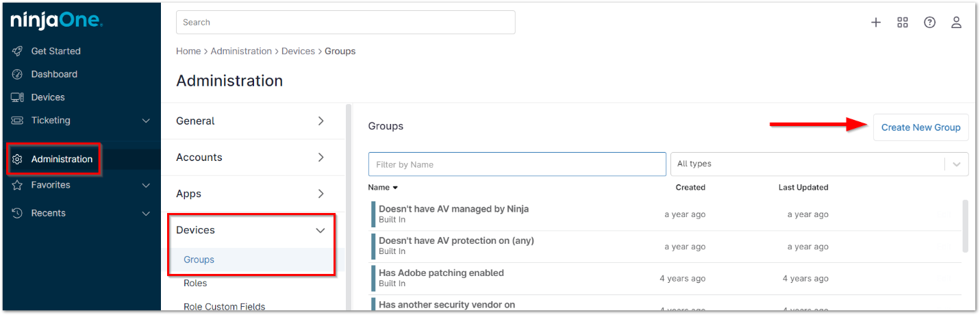This screenshot has width=980, height=315.
Task: Select Roles under Devices
Action: click(195, 283)
